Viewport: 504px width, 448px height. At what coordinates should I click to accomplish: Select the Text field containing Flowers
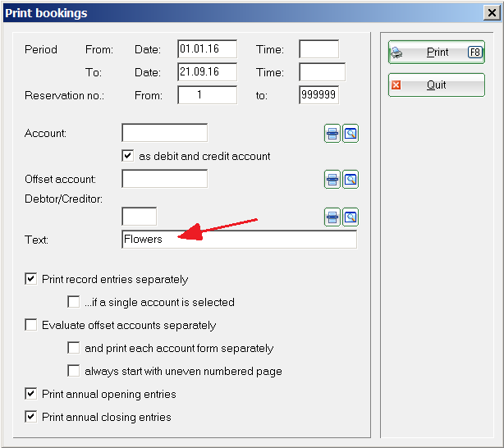[x=239, y=240]
